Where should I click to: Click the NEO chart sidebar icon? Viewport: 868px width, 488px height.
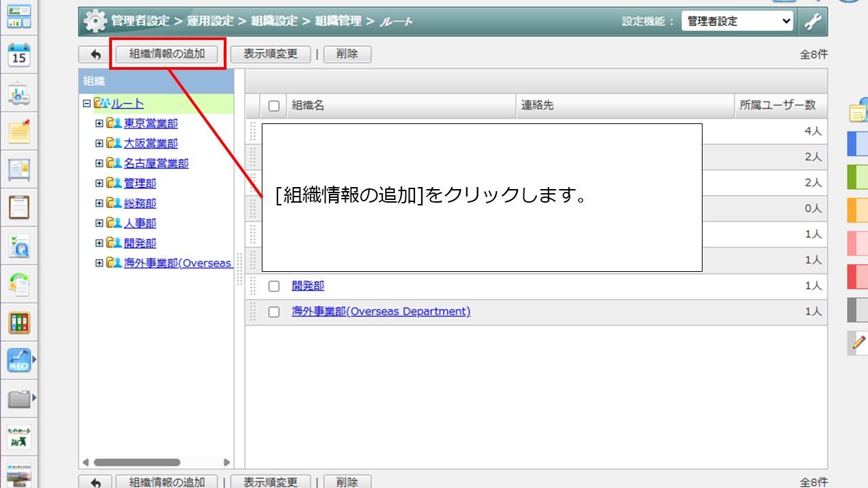coord(19,361)
